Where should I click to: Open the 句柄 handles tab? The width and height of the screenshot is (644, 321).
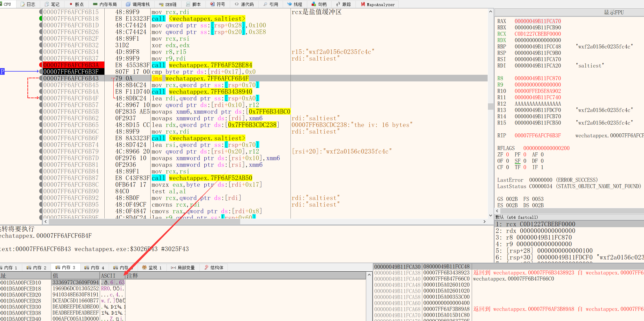(x=319, y=4)
